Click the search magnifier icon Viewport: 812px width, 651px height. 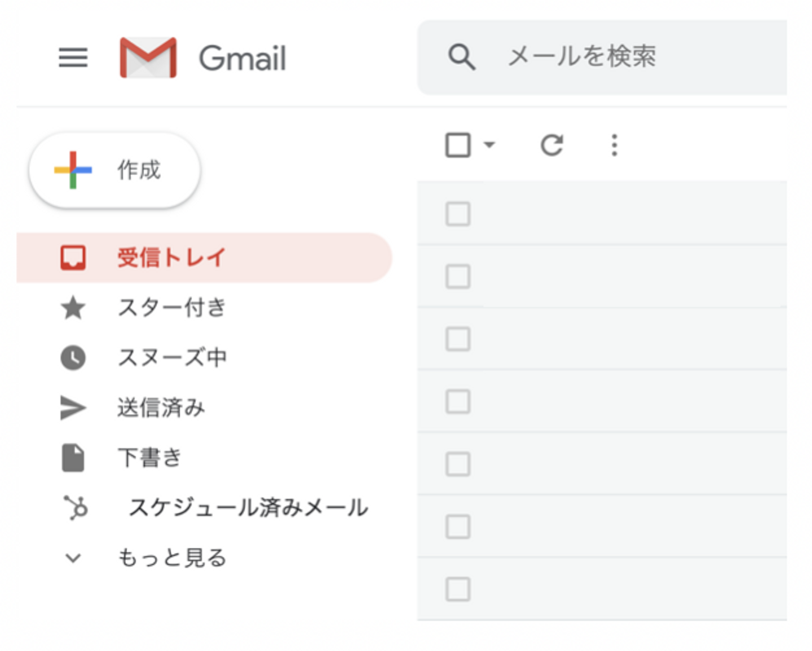point(462,57)
